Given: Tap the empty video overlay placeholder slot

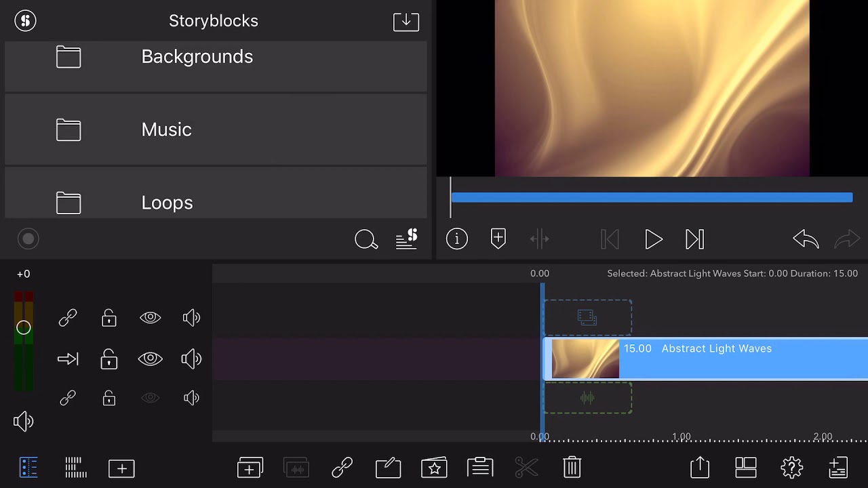Looking at the screenshot, I should pos(587,317).
